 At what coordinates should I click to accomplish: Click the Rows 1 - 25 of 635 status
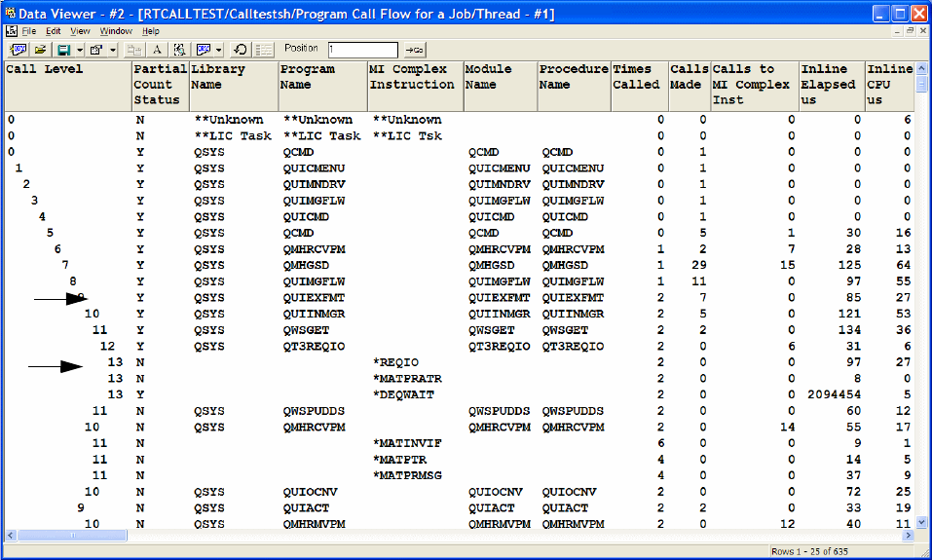tap(809, 551)
